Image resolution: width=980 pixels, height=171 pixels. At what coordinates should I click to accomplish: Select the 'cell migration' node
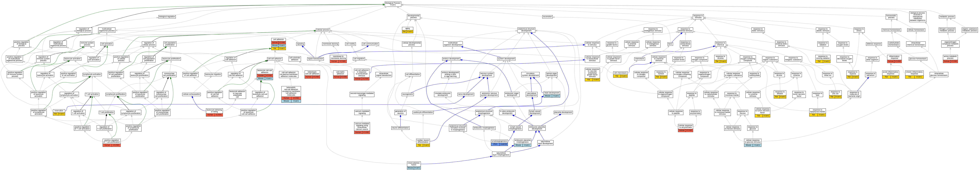click(x=359, y=59)
